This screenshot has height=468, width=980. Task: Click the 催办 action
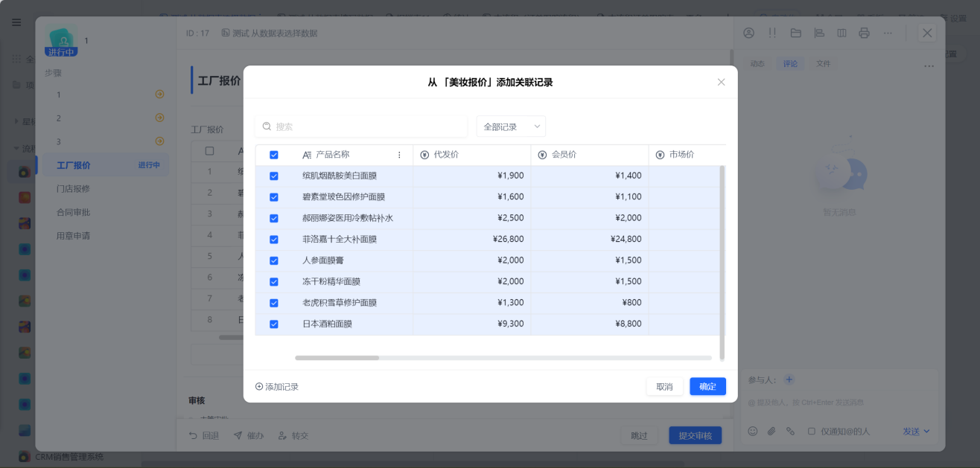[x=249, y=435]
